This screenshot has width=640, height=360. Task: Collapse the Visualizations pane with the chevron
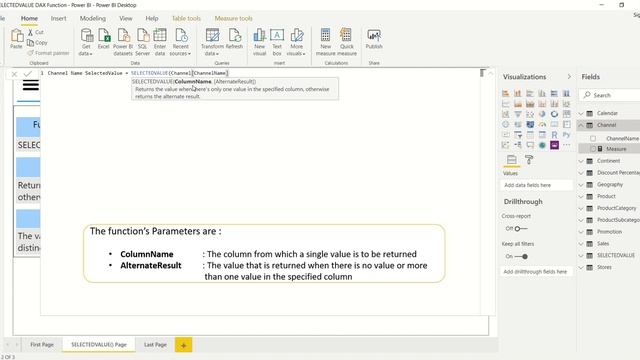[x=569, y=77]
